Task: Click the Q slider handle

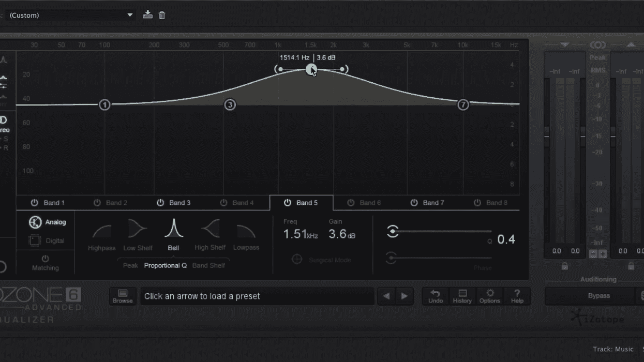Action: (x=393, y=231)
